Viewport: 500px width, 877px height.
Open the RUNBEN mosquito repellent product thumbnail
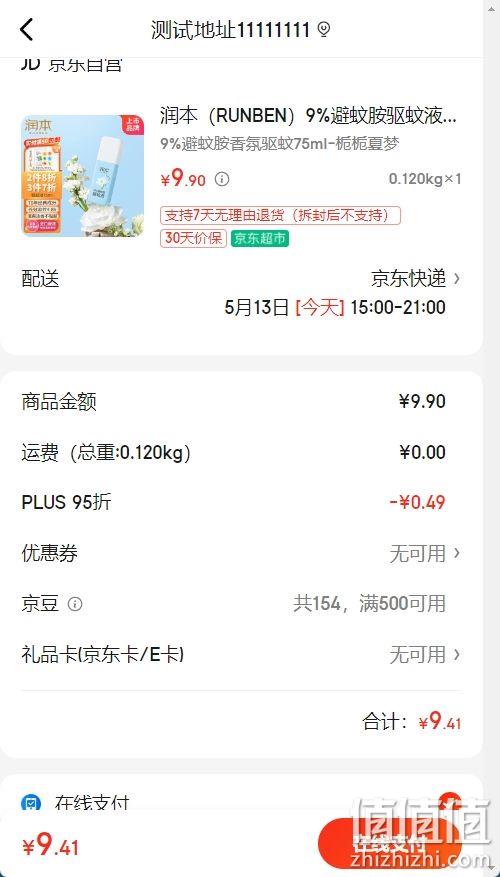click(x=82, y=176)
